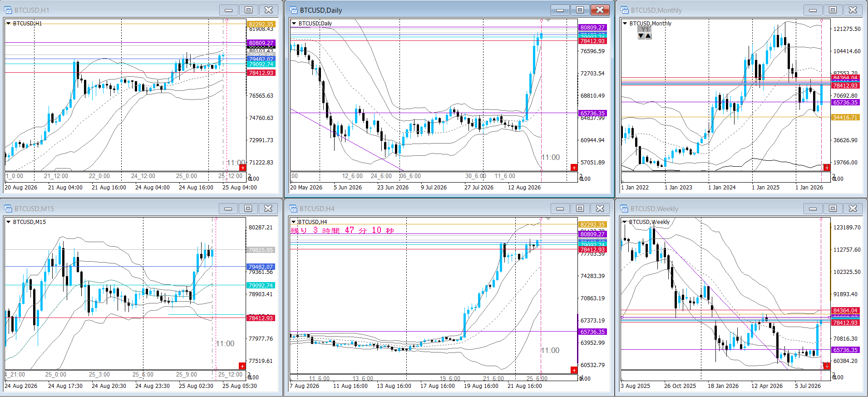Open the BTCUSD,Daily chart label dropdown triangle
Image resolution: width=868 pixels, height=397 pixels.
294,23
